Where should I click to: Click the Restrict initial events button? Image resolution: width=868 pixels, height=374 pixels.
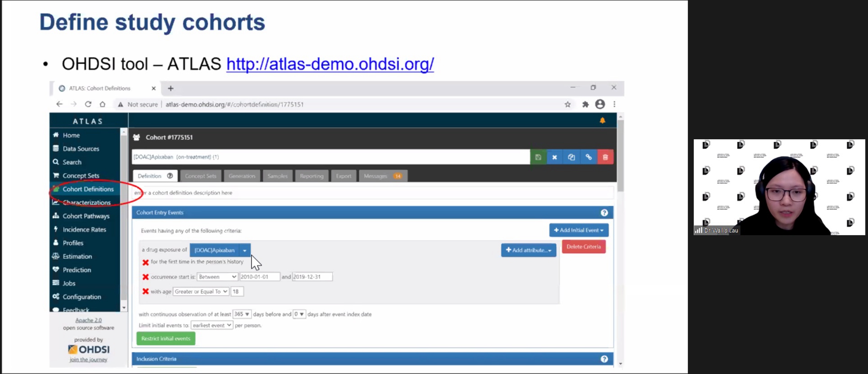coord(166,338)
